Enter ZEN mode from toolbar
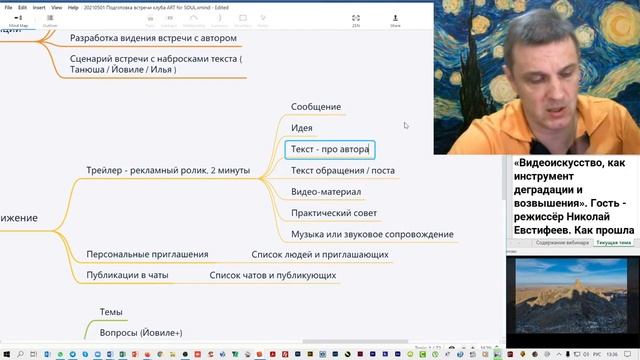Image resolution: width=640 pixels, height=360 pixels. 356,21
